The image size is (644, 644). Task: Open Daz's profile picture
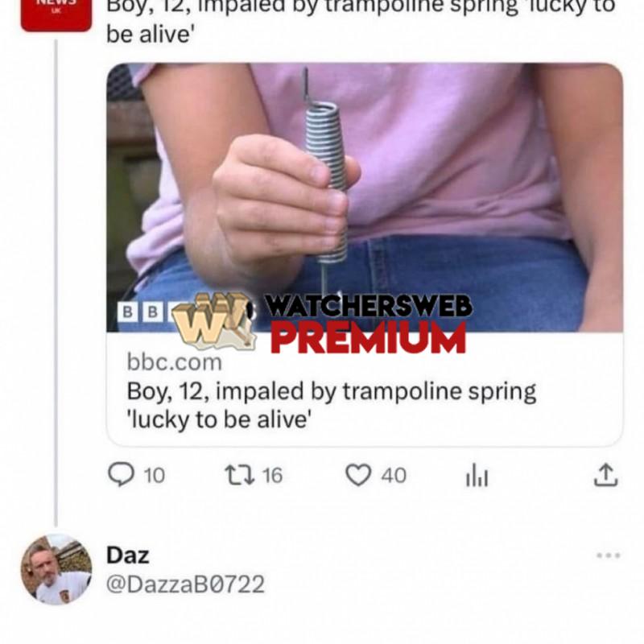pos(56,569)
